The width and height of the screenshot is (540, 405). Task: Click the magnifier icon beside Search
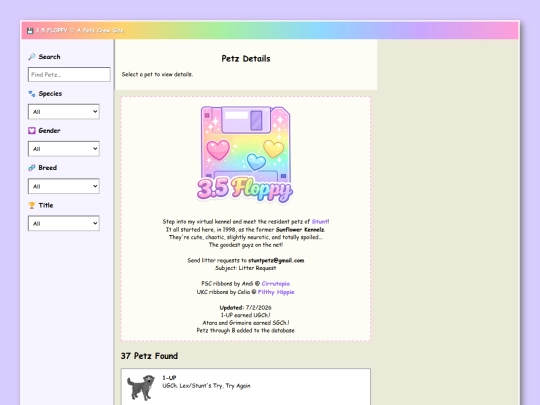[x=32, y=56]
